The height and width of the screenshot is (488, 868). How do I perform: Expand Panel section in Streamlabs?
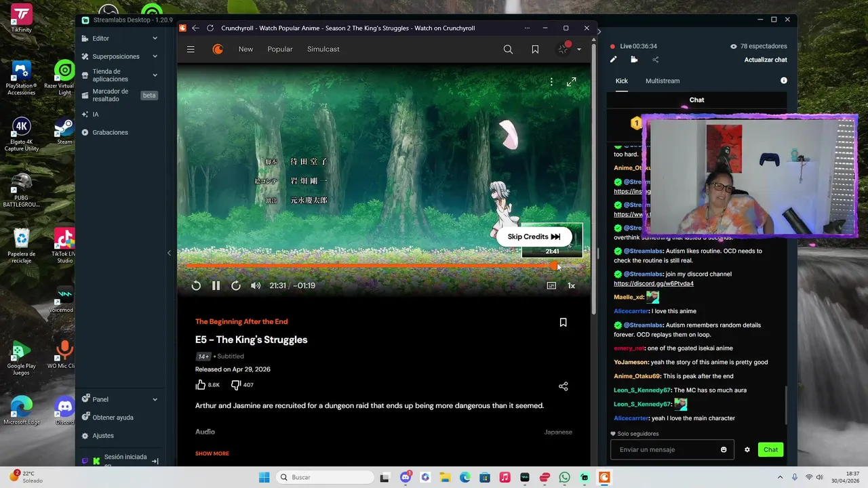point(119,399)
